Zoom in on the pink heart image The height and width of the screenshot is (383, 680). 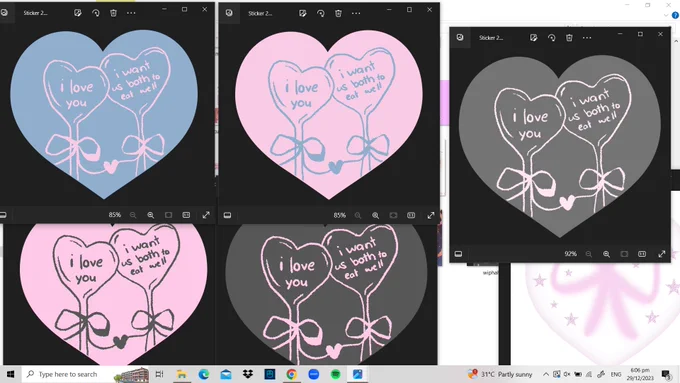[x=376, y=215]
